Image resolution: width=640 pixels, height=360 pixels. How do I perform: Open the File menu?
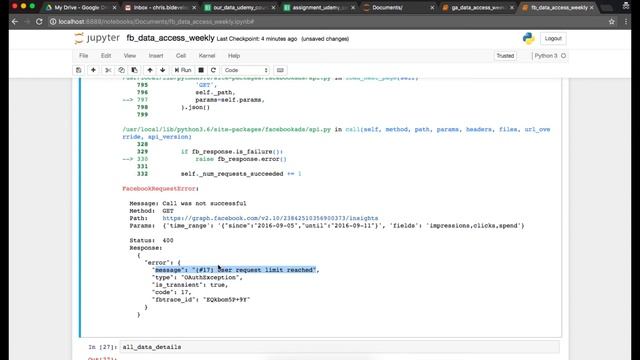pyautogui.click(x=83, y=56)
